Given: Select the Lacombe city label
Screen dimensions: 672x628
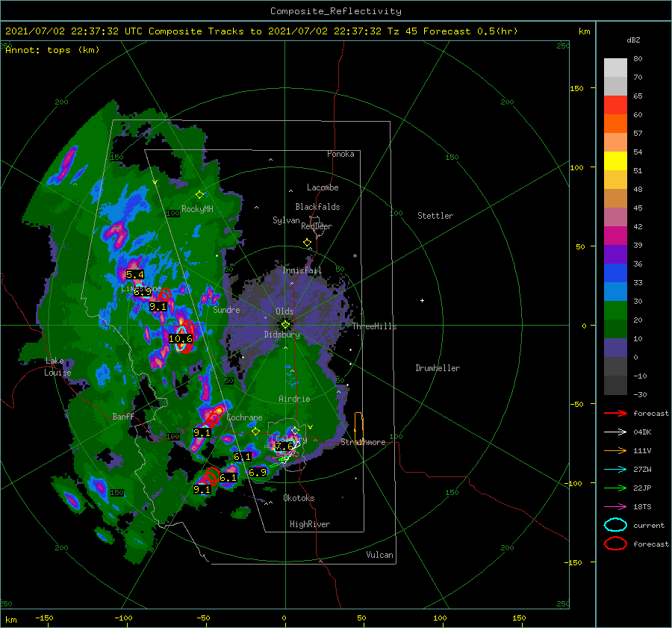Looking at the screenshot, I should (x=323, y=187).
